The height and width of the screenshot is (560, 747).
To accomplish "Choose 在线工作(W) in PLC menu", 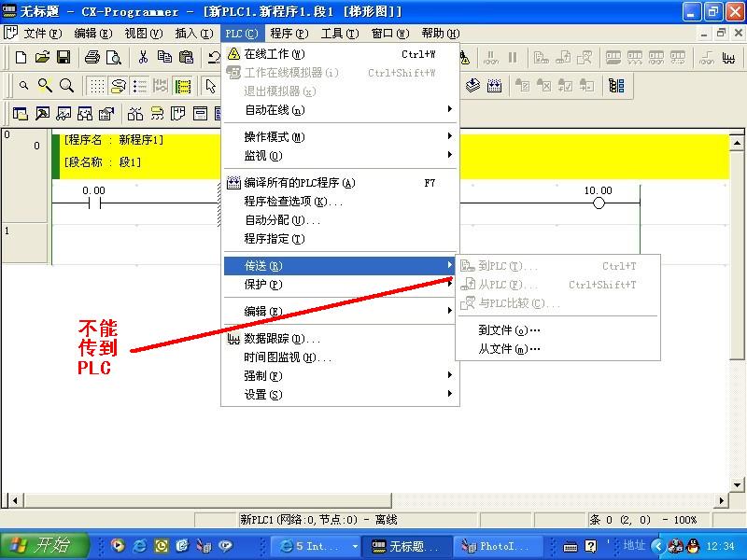I will (x=340, y=54).
